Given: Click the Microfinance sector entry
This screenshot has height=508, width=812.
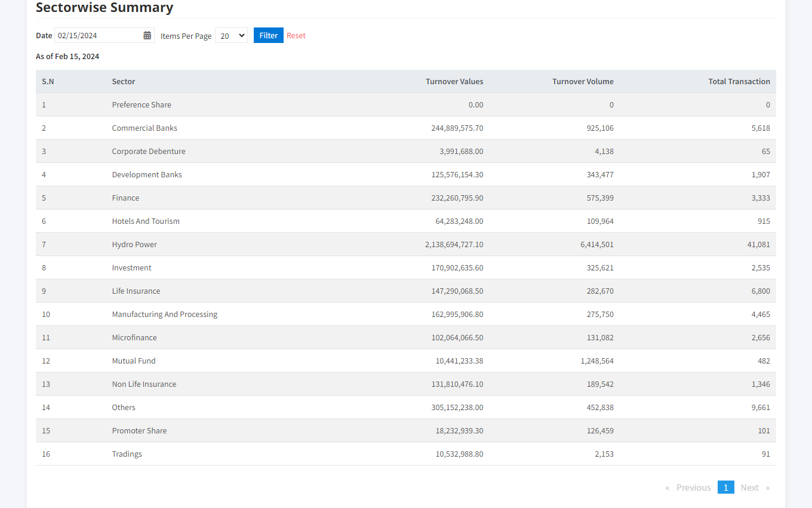Looking at the screenshot, I should point(134,338).
